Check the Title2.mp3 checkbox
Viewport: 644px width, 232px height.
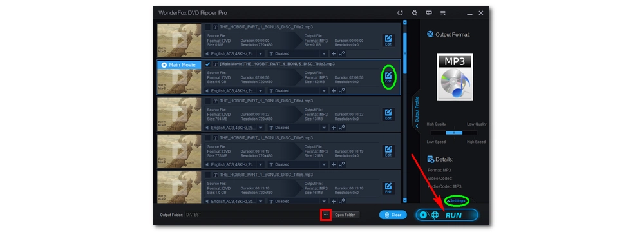coord(207,27)
